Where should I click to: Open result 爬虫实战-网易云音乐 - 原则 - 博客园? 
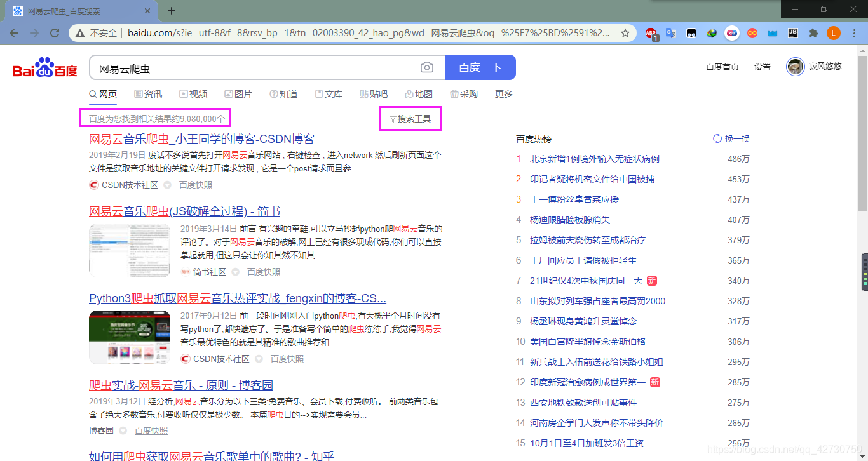(181, 385)
